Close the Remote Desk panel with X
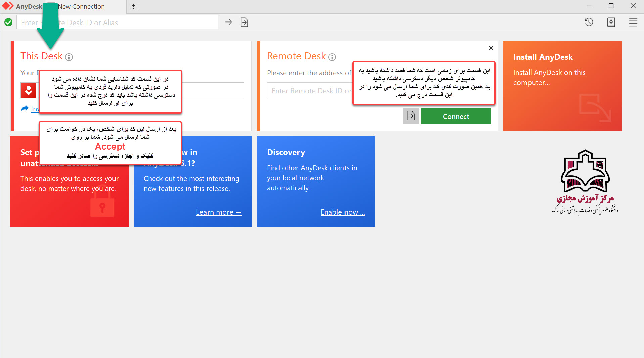 (x=491, y=48)
